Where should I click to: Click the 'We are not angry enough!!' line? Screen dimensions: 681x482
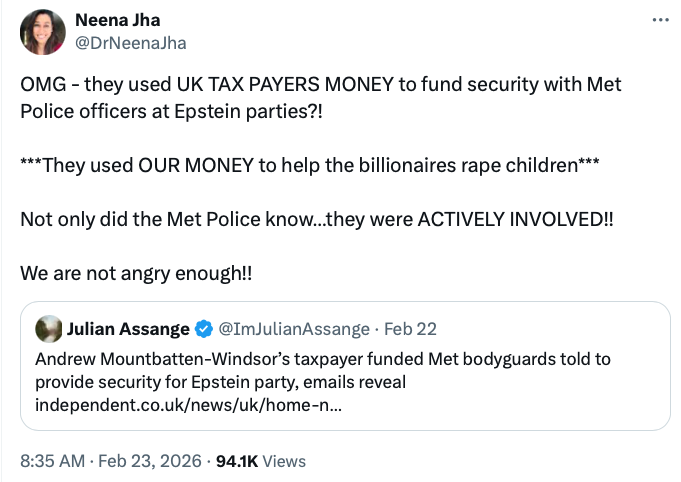coord(133,272)
